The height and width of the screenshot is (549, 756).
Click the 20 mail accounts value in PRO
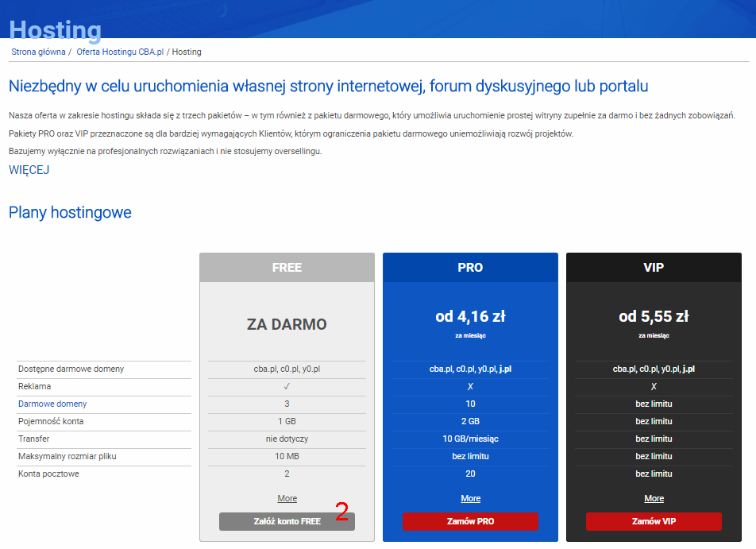[471, 474]
